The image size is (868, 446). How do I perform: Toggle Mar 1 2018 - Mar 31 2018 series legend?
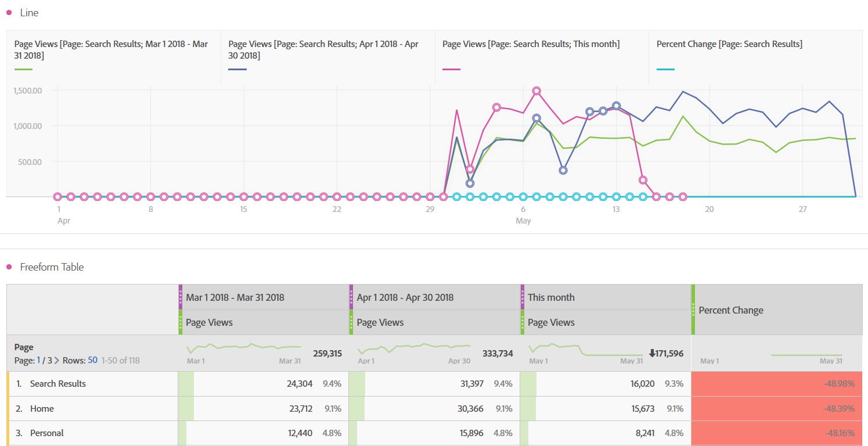click(x=114, y=58)
